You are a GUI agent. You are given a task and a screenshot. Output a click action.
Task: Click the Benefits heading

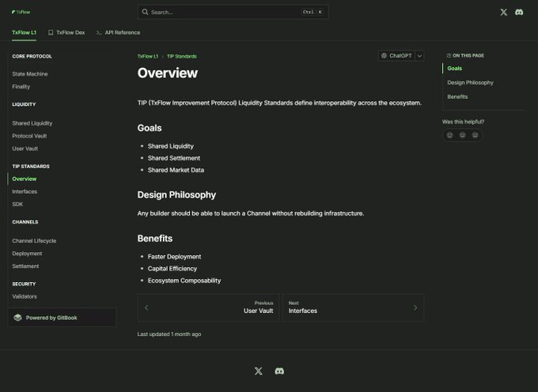click(x=155, y=239)
